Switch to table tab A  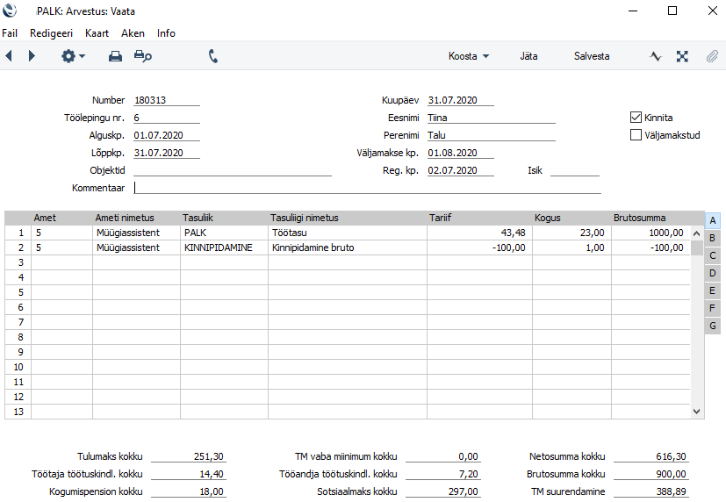(713, 220)
